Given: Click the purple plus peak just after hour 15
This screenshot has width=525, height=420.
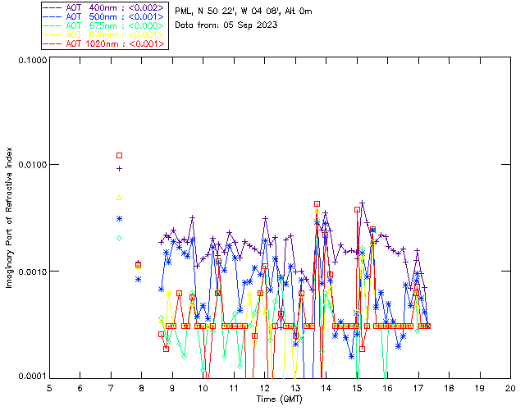Looking at the screenshot, I should pos(362,203).
